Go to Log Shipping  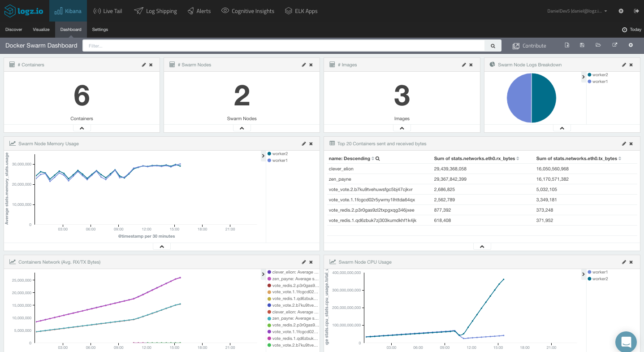(156, 11)
